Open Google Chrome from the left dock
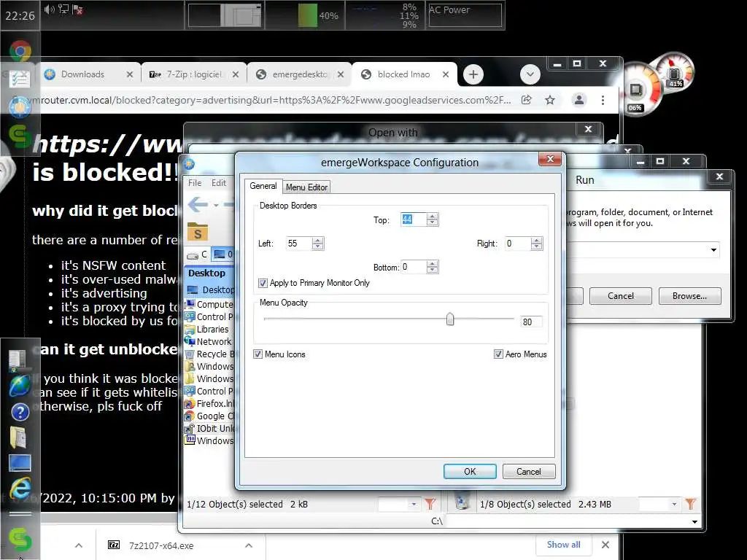This screenshot has height=560, width=747. [x=20, y=50]
